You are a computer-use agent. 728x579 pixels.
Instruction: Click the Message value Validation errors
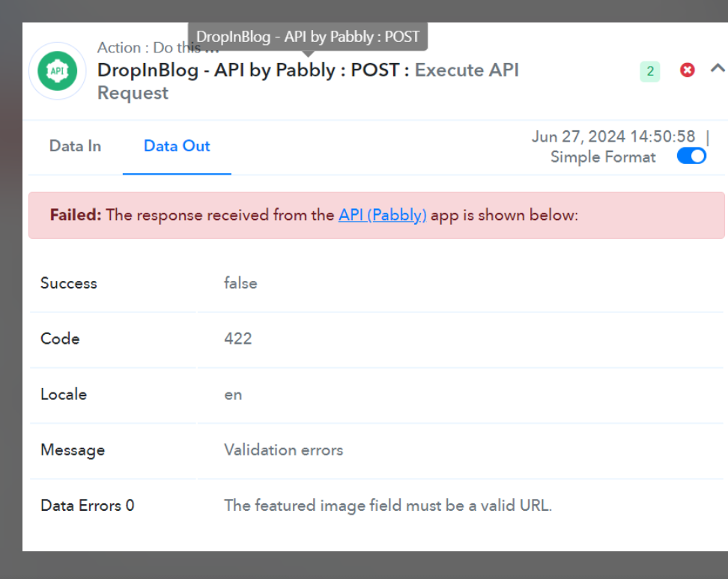pos(283,450)
